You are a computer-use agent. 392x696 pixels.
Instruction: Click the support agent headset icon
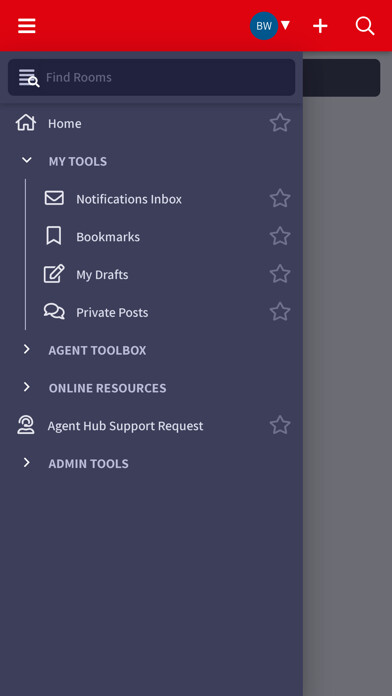[26, 425]
